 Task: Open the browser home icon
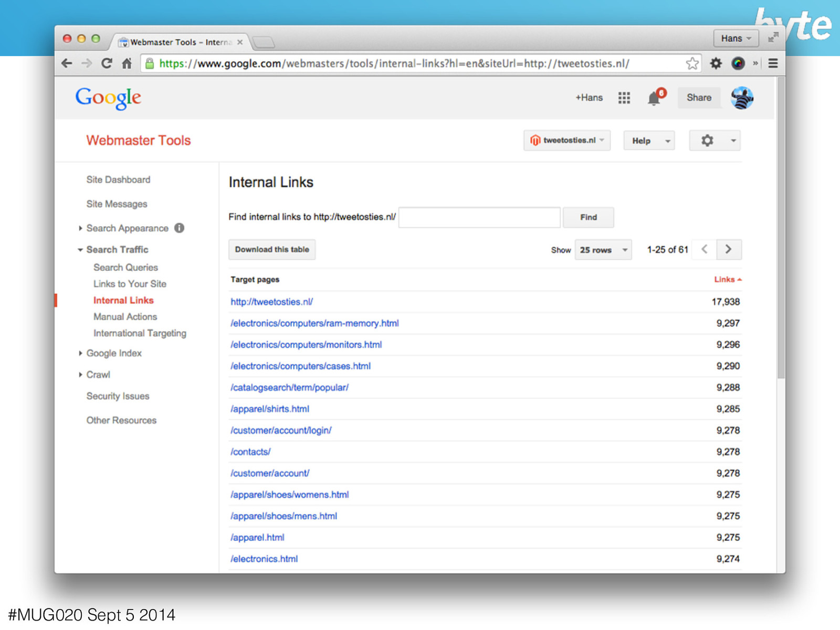(x=127, y=64)
